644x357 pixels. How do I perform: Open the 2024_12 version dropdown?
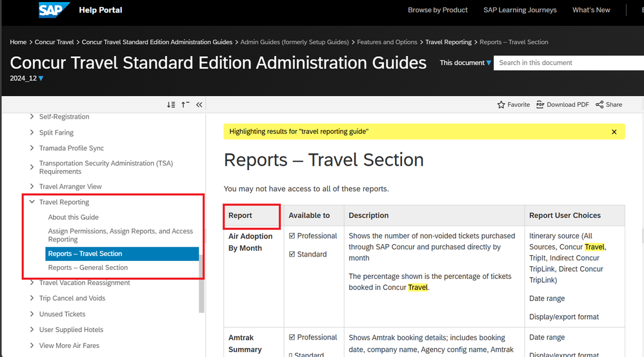click(26, 78)
